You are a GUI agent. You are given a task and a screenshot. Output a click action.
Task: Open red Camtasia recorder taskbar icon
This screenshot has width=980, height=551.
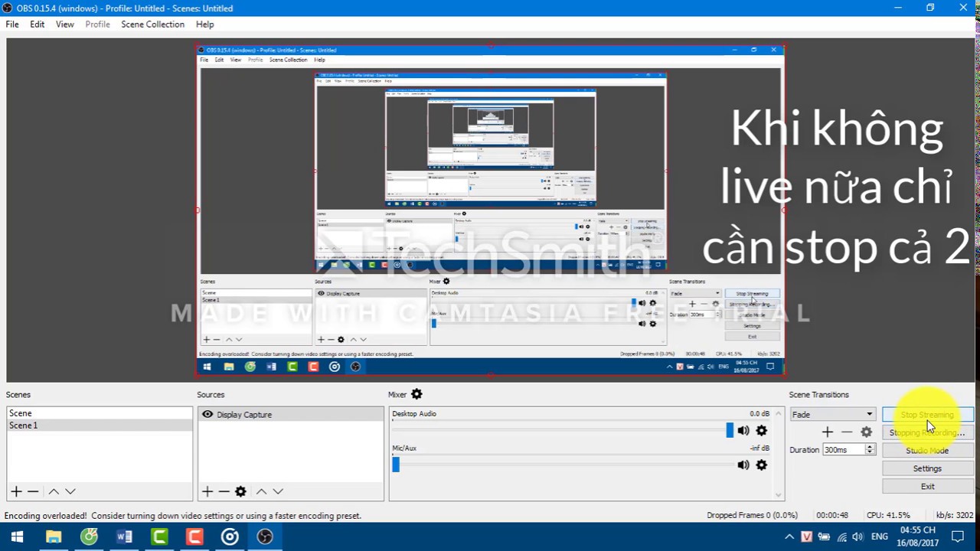(194, 537)
